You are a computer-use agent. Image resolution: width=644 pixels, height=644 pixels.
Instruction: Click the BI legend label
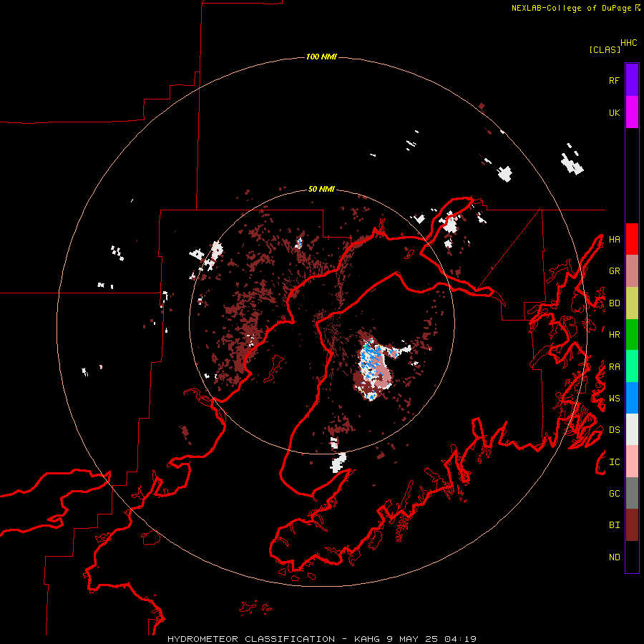pyautogui.click(x=614, y=525)
